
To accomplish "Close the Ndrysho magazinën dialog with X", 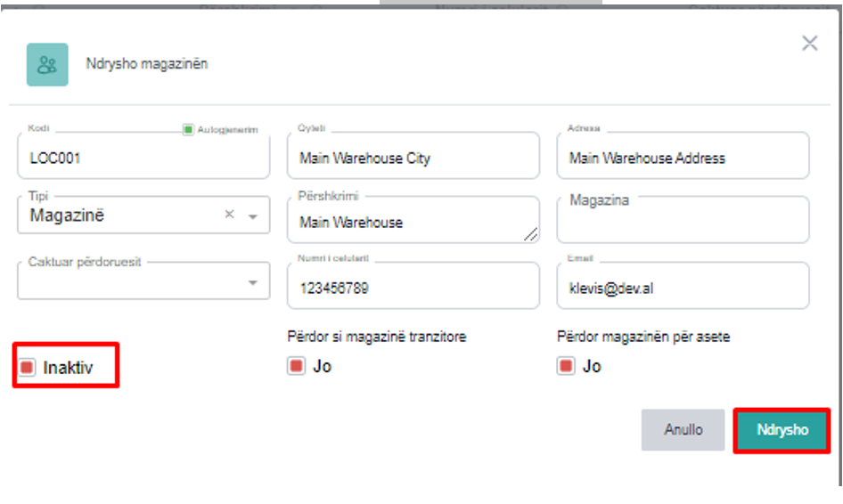I will [809, 44].
